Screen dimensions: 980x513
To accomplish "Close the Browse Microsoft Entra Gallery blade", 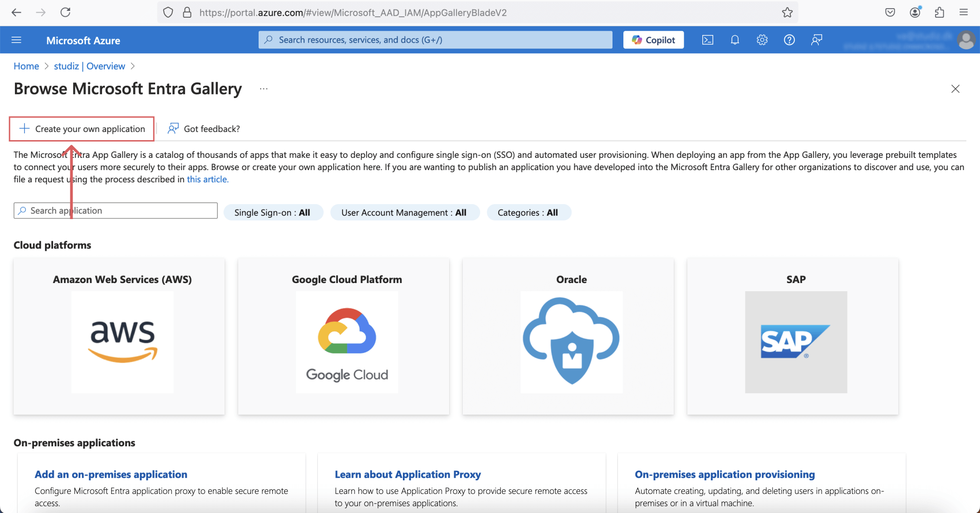I will 955,89.
